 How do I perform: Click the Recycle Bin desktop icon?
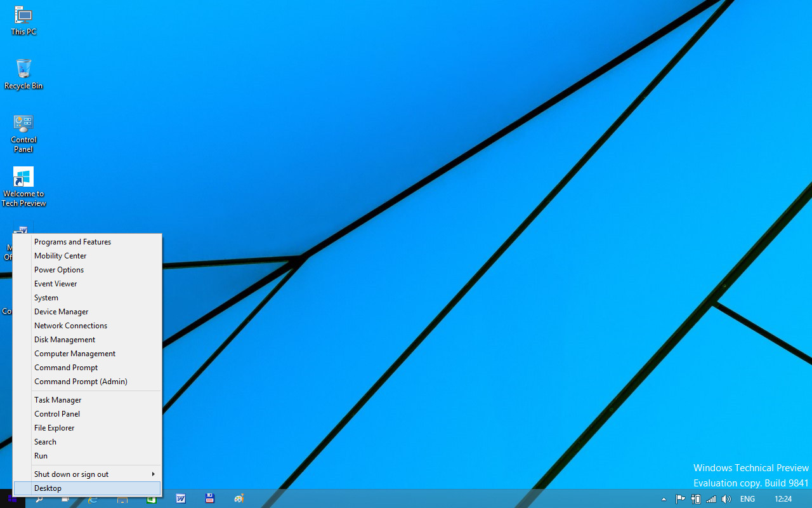click(23, 73)
